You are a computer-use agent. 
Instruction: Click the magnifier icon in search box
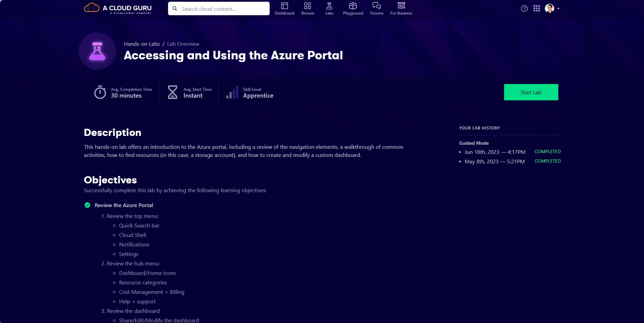click(x=175, y=8)
